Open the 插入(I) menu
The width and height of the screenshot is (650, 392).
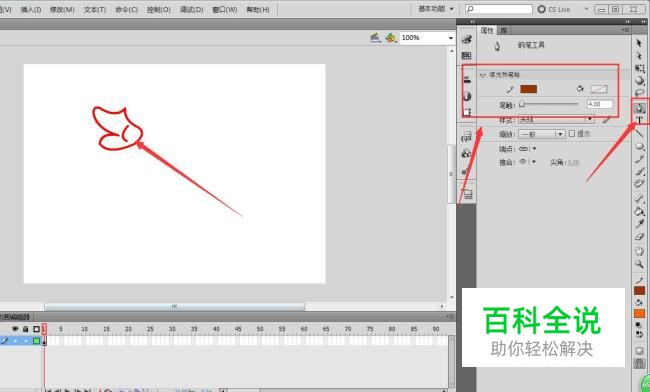click(31, 9)
